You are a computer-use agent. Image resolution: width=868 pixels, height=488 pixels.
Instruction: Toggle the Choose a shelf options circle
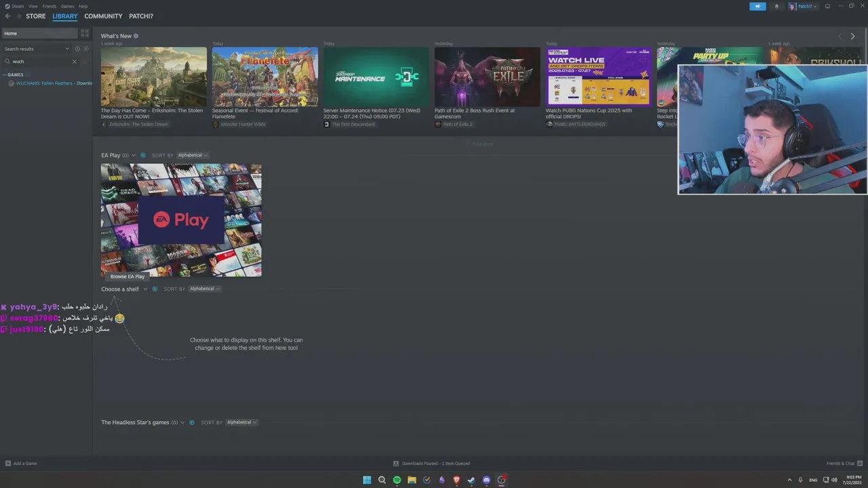point(155,289)
